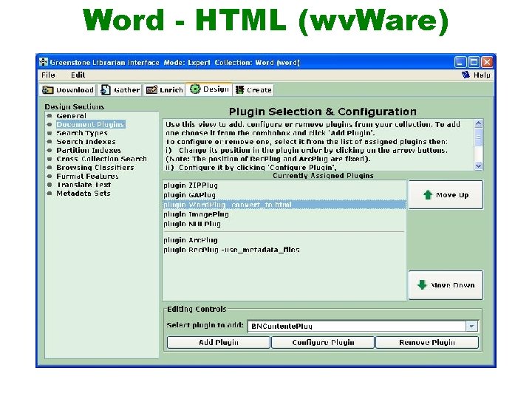Open the Edit menu
This screenshot has height=399, width=532.
[x=78, y=75]
